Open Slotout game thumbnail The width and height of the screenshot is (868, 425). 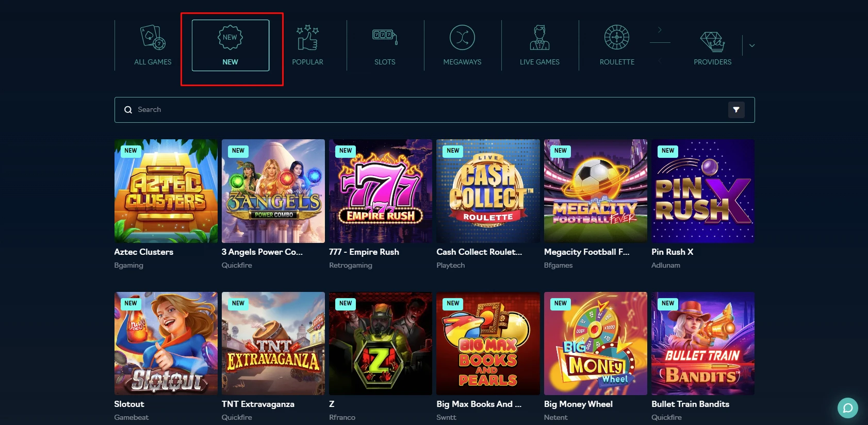166,344
